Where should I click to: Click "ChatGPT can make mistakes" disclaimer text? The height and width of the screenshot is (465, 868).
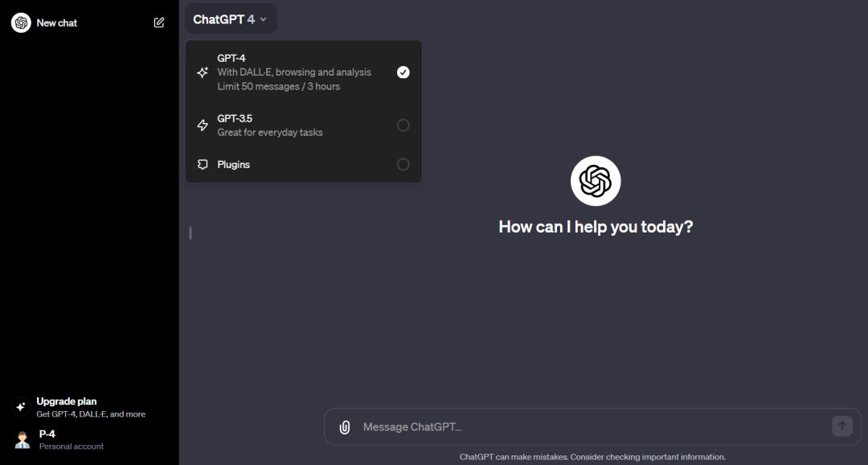click(x=592, y=457)
